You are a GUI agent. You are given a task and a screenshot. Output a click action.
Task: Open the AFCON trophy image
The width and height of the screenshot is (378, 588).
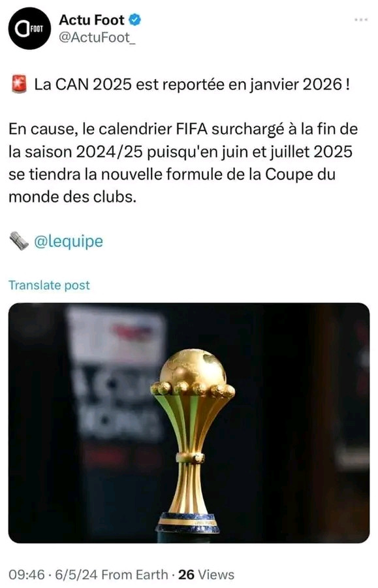coord(189,423)
